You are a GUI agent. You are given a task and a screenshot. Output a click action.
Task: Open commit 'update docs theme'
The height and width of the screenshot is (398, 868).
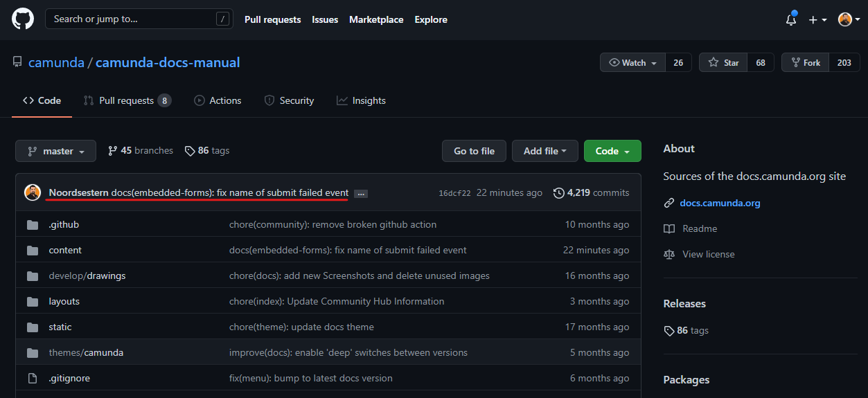(301, 327)
